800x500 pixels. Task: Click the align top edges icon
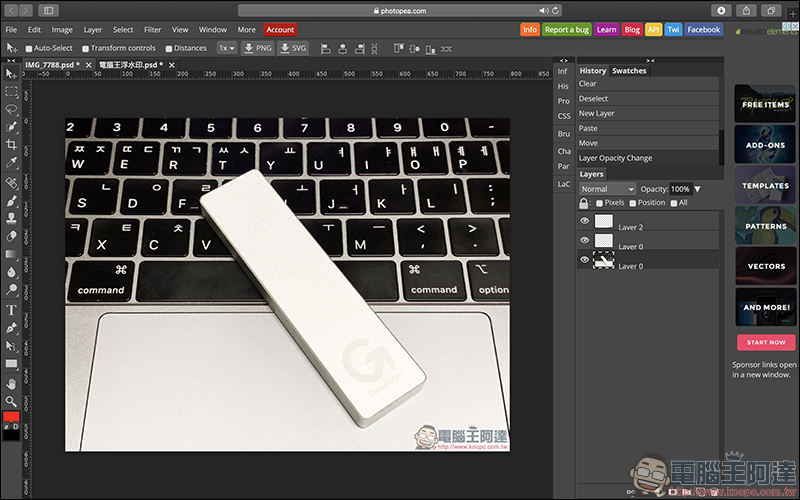[x=398, y=49]
